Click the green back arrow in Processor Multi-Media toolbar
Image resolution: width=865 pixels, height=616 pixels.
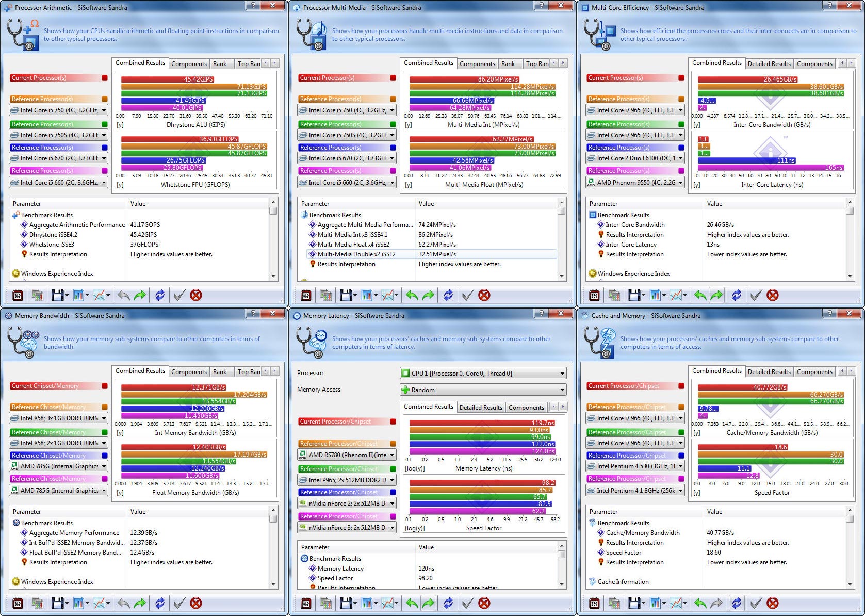click(x=412, y=295)
